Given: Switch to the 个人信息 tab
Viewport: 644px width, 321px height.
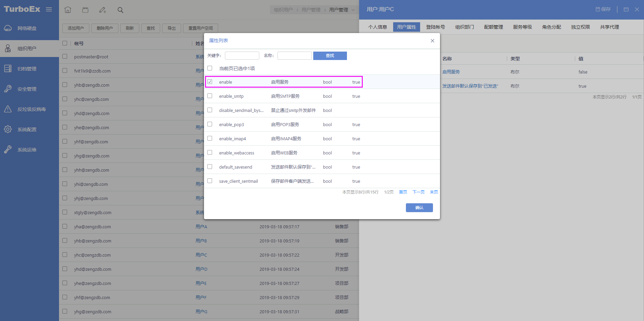Looking at the screenshot, I should [377, 27].
